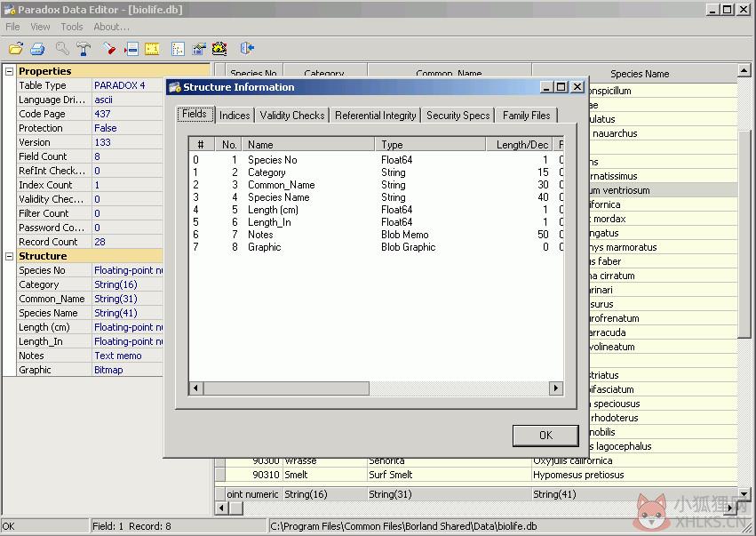
Task: Switch to the Referential Integrity tab
Action: click(x=376, y=116)
